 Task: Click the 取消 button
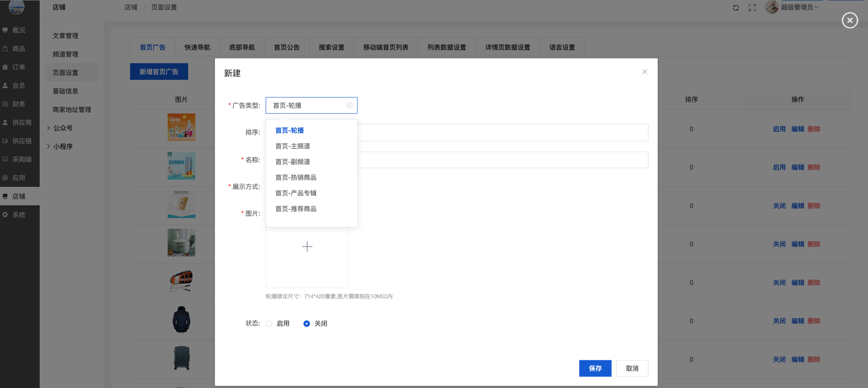point(632,369)
